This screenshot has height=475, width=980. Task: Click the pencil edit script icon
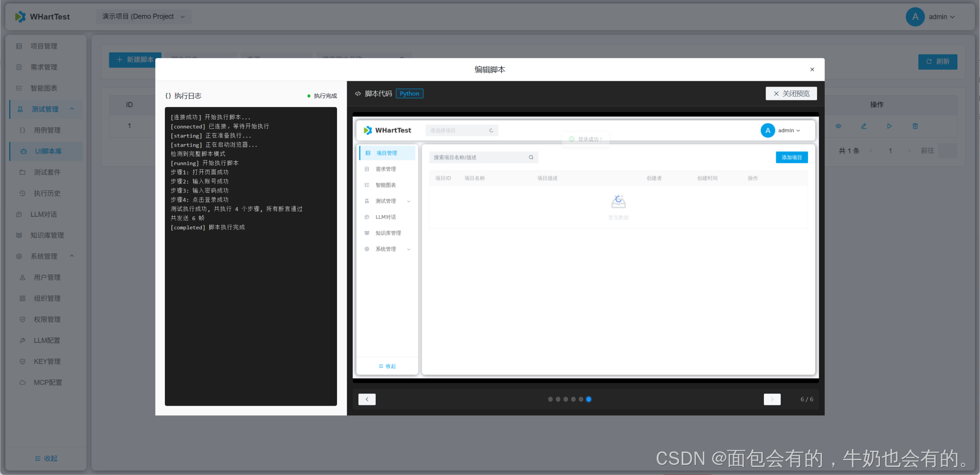(x=863, y=126)
